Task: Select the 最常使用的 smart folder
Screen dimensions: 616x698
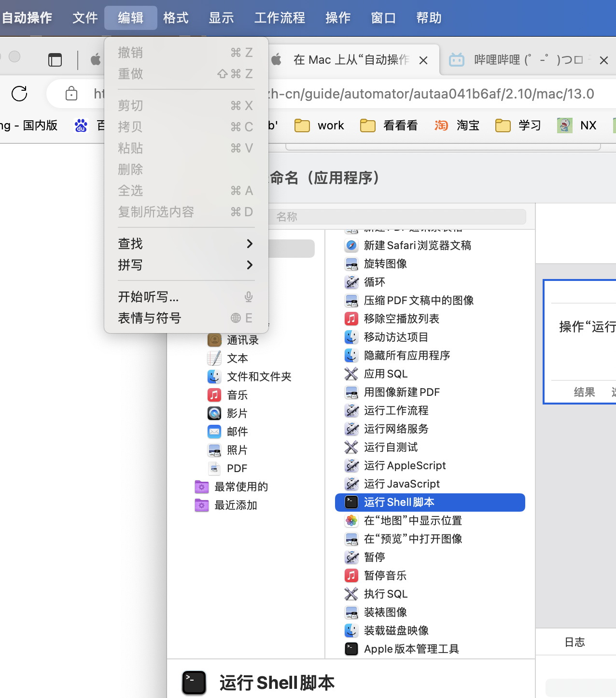Action: [x=241, y=487]
